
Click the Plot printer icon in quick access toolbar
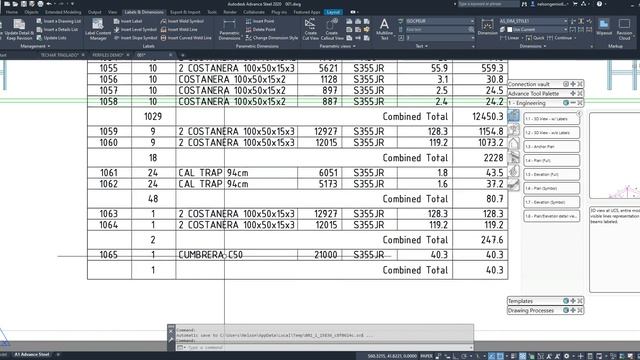40,4
